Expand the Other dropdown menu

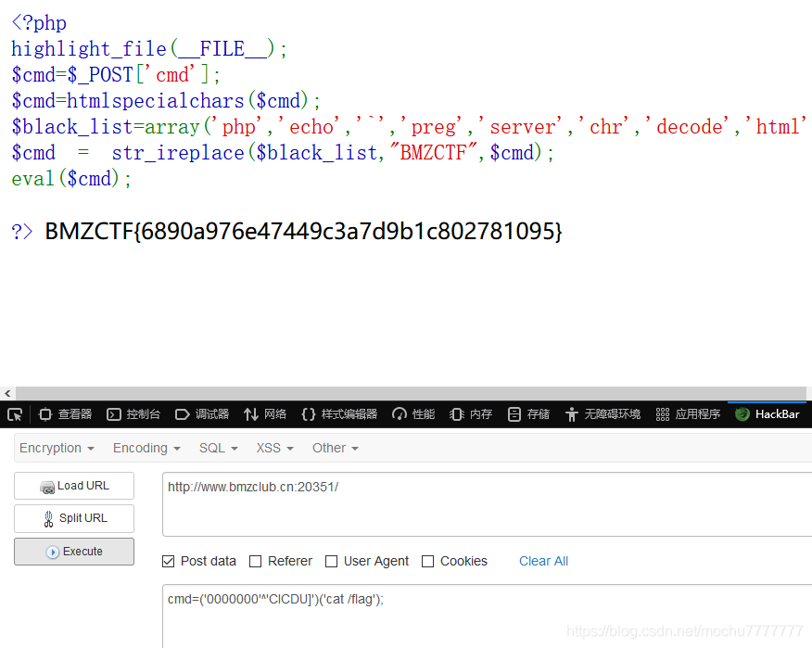[336, 448]
